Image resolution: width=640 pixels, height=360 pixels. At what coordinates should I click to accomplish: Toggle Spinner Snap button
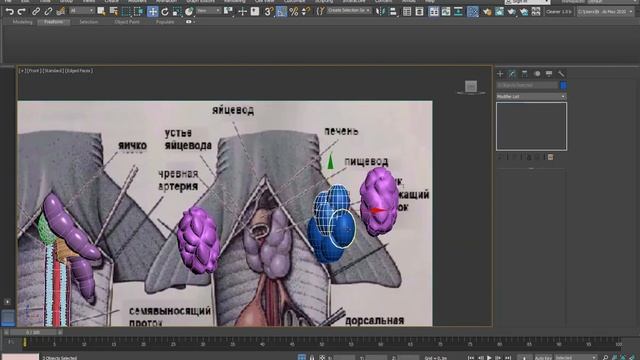[x=305, y=11]
